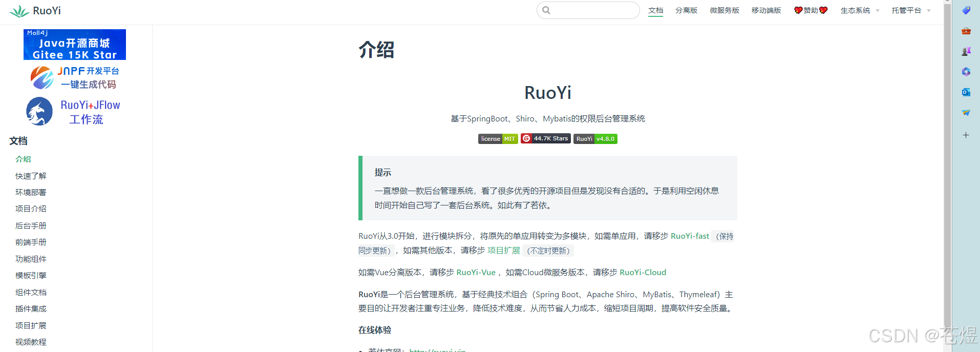Viewport: 980px width, 352px height.
Task: Open the JNPF开发平台 banner
Action: tap(75, 78)
